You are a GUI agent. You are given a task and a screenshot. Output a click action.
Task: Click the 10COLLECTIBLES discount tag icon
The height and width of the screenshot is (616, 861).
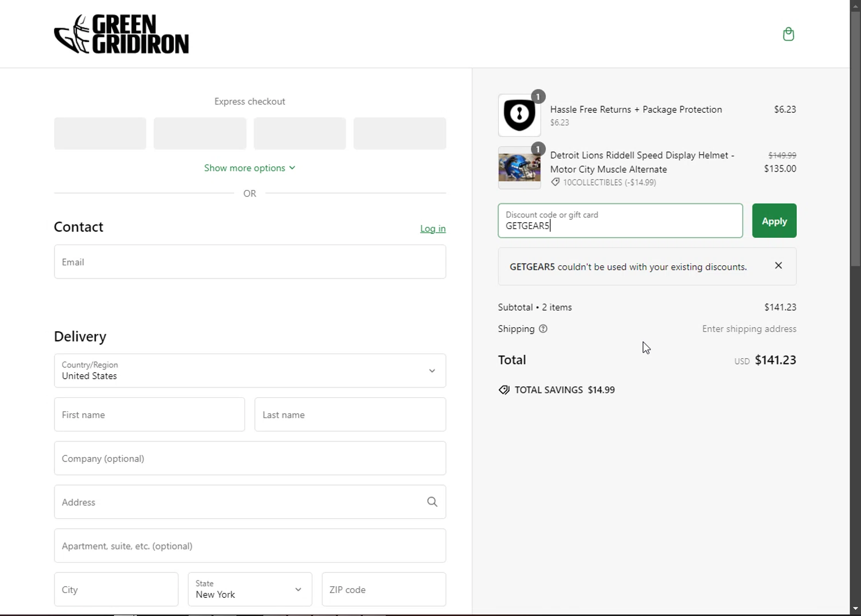(555, 182)
